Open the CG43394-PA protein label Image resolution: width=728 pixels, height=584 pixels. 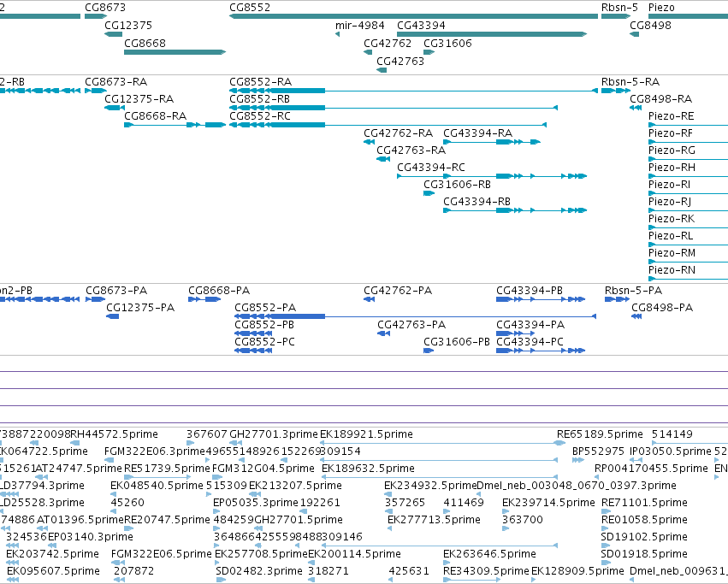[x=530, y=325]
